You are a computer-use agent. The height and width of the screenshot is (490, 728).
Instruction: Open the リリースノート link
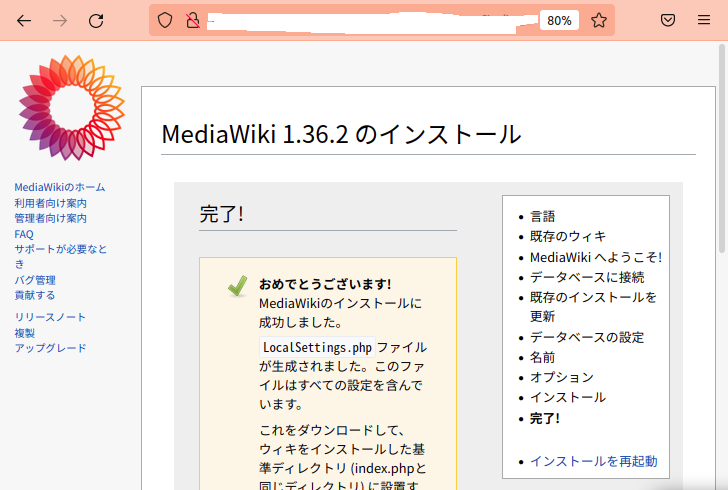pyautogui.click(x=50, y=317)
